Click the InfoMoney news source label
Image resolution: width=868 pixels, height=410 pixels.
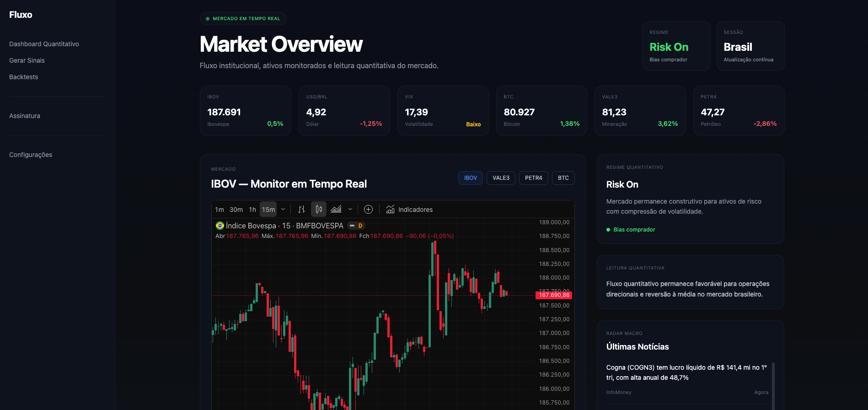pos(619,392)
